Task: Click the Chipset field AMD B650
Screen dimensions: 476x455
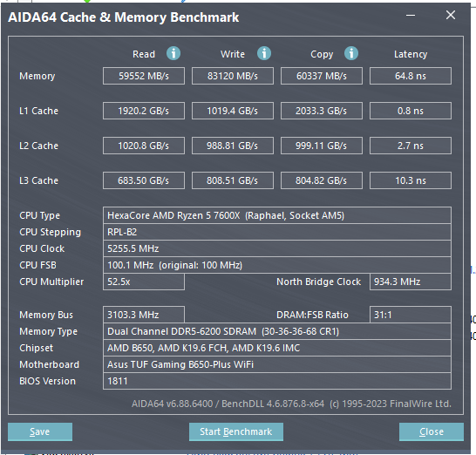Action: [277, 348]
